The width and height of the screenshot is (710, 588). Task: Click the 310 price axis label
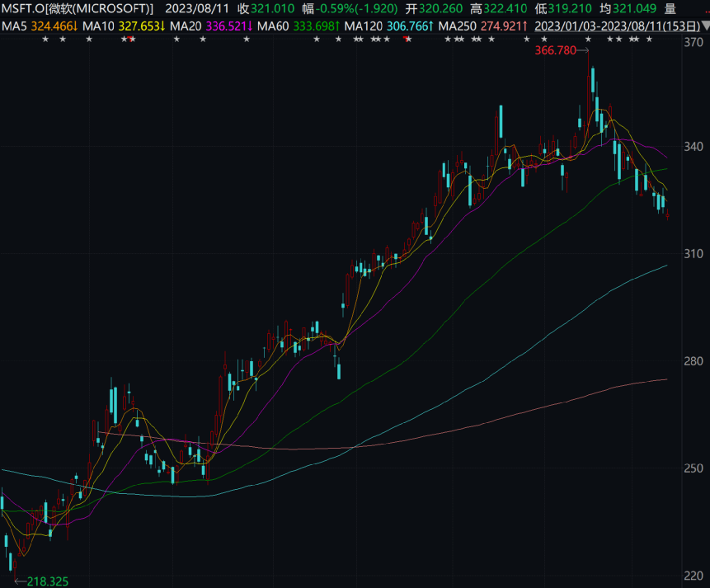point(694,254)
